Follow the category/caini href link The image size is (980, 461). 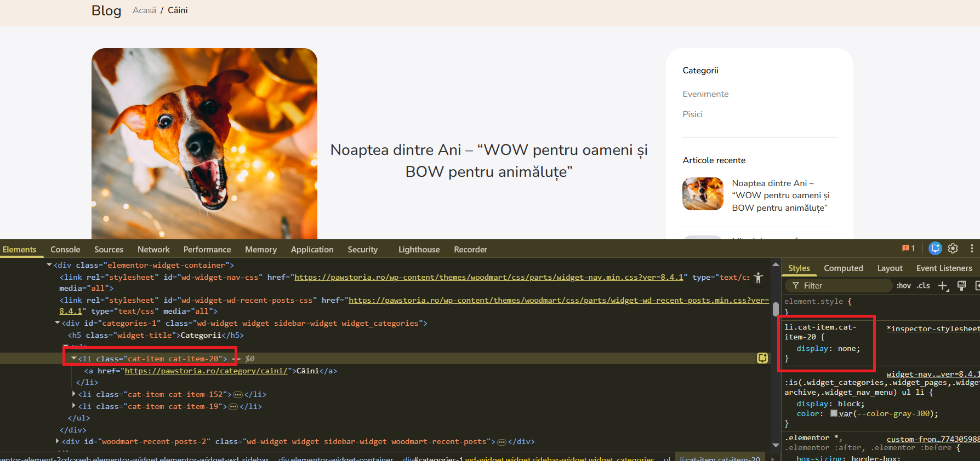coord(206,371)
